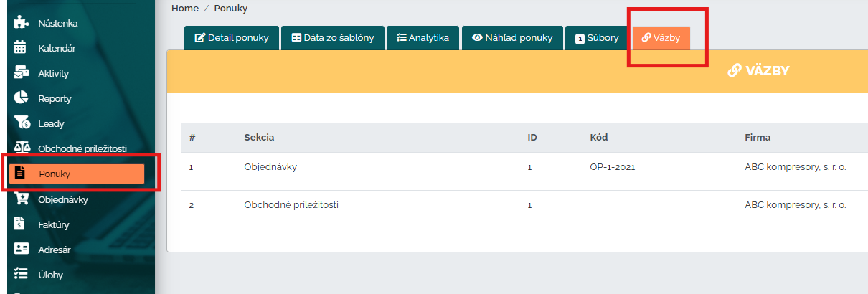Open Kalendár via its calendar icon
Viewport: 868px width, 294px height.
(21, 48)
